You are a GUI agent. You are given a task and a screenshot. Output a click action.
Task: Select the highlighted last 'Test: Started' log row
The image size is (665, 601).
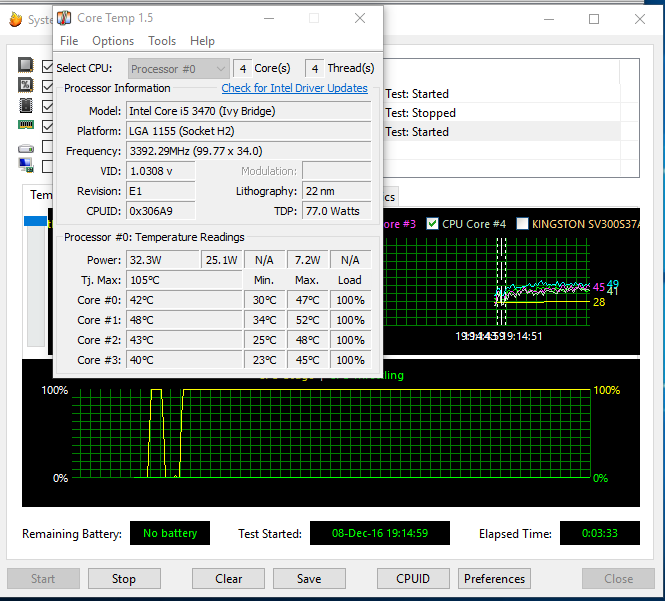pos(502,132)
